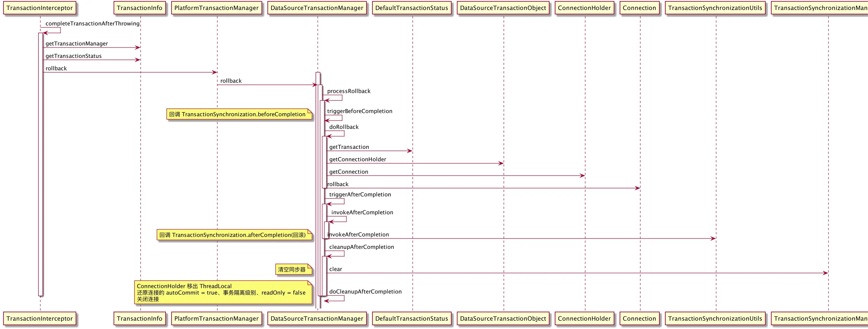The height and width of the screenshot is (329, 868).
Task: Click the top Connection participant box
Action: click(x=639, y=8)
